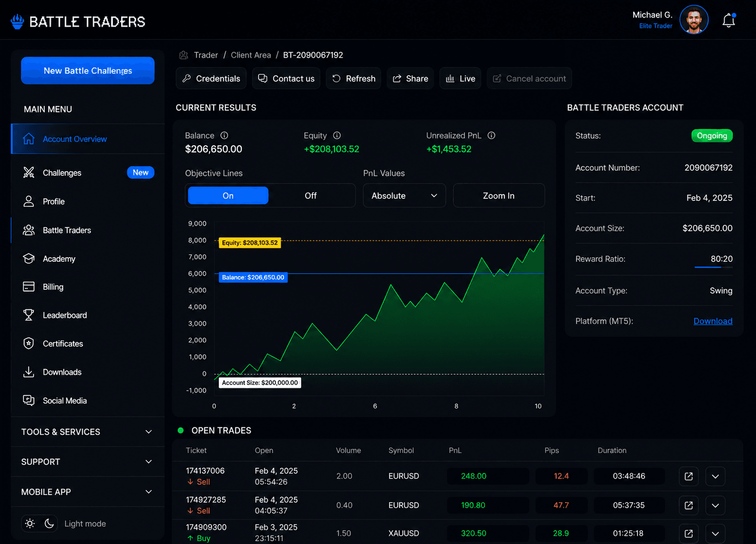The height and width of the screenshot is (544, 756).
Task: Click info icon next to Unrealized PnL
Action: click(491, 135)
